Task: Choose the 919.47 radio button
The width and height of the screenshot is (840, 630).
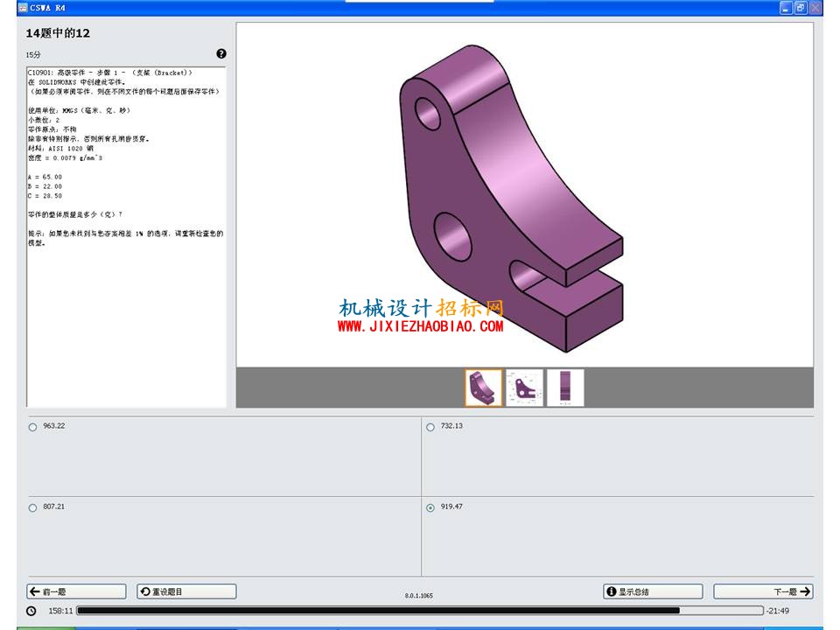Action: point(430,507)
